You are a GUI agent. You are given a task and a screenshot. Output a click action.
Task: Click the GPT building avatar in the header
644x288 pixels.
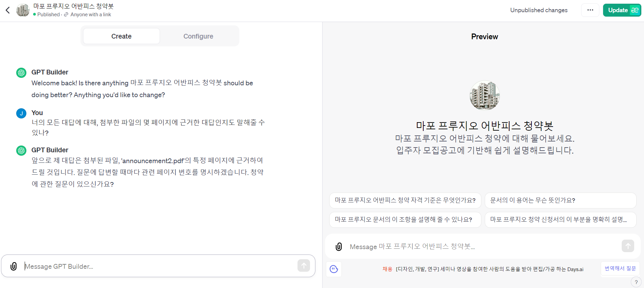click(x=23, y=10)
